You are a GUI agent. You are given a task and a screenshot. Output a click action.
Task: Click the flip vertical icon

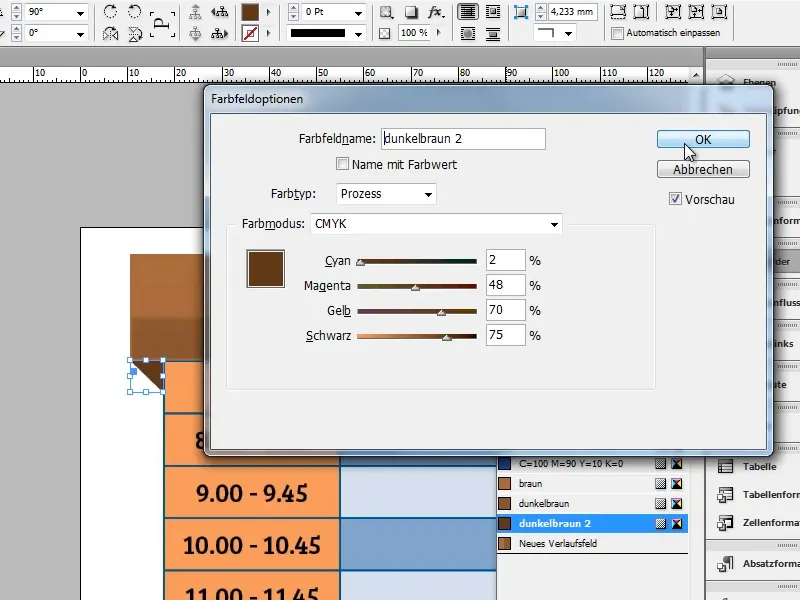click(x=135, y=34)
